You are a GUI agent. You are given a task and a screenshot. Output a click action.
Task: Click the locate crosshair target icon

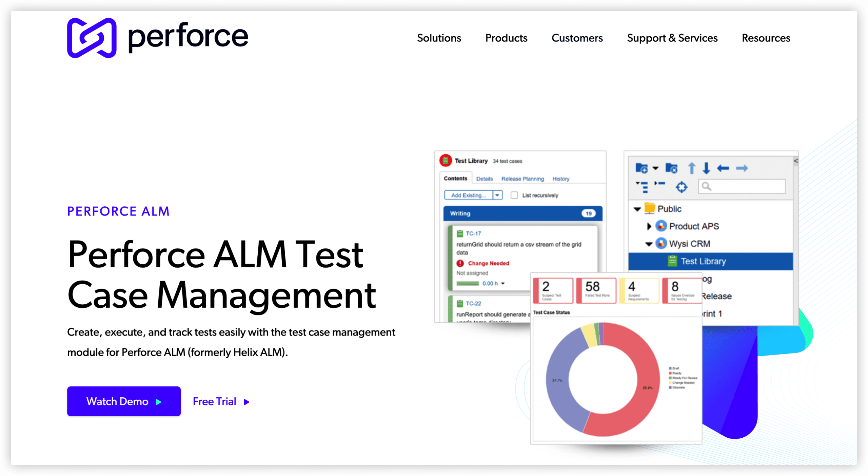[x=682, y=187]
